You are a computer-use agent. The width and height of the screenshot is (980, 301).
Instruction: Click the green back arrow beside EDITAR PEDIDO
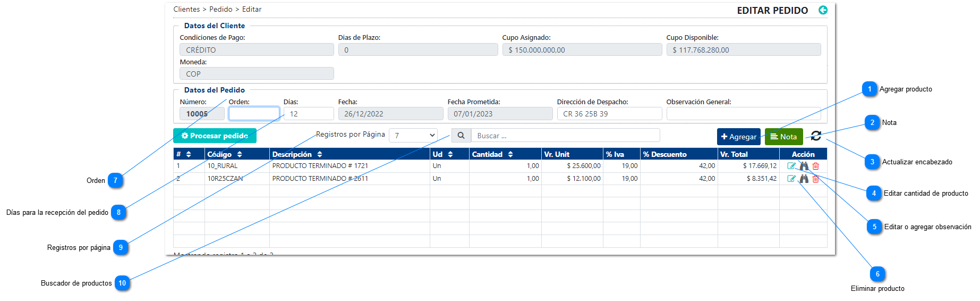coord(823,10)
